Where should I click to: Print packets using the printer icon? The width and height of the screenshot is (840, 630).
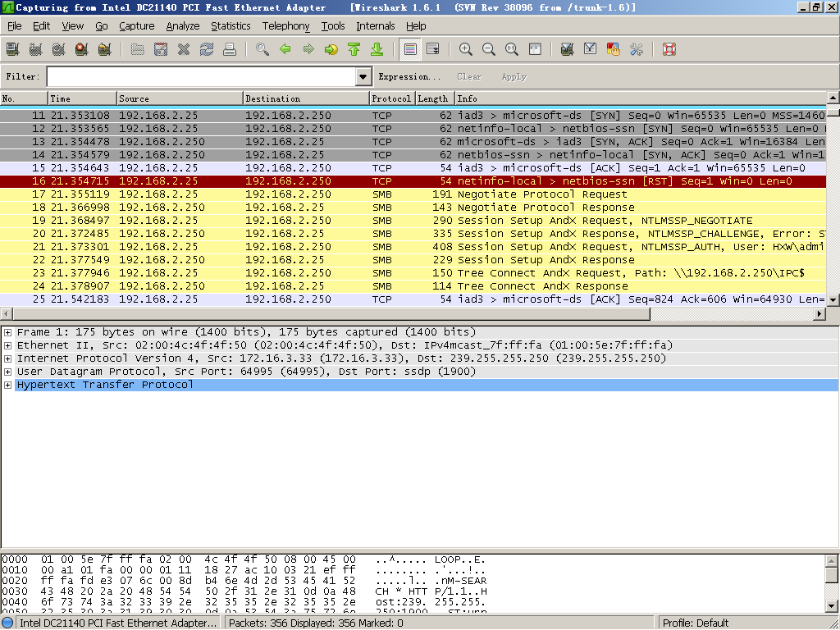tap(230, 49)
